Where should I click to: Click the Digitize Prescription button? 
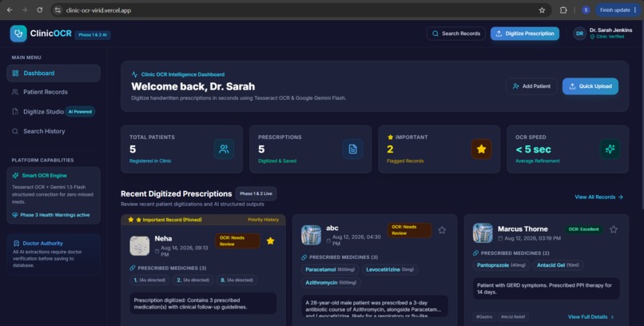click(x=524, y=34)
